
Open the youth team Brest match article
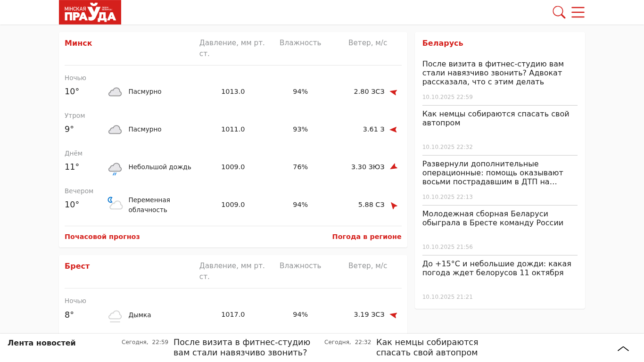[x=493, y=218]
